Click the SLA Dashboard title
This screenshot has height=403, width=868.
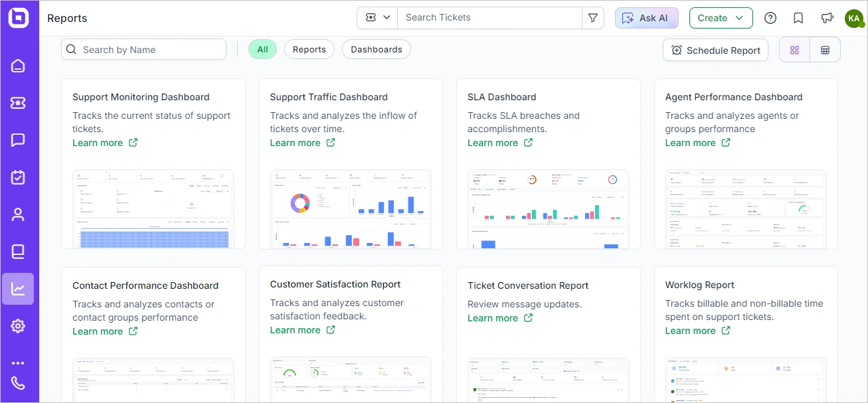pos(502,97)
